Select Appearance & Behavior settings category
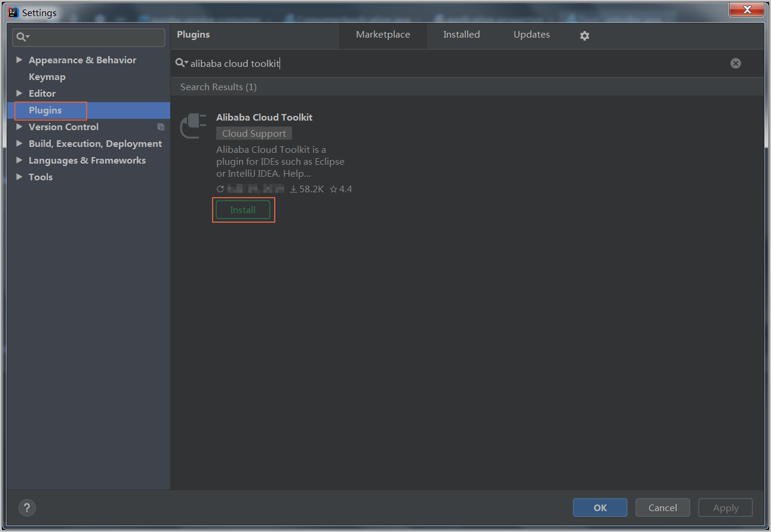This screenshot has height=532, width=771. (82, 60)
